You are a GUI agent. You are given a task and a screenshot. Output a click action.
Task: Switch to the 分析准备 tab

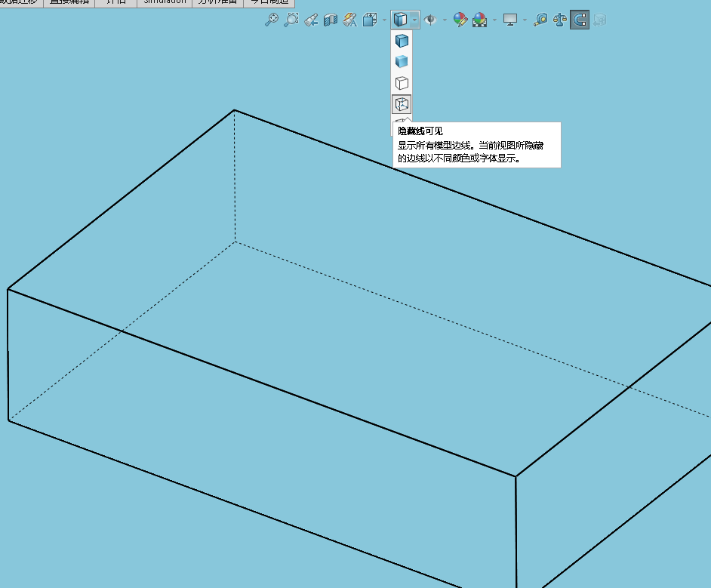click(x=217, y=2)
